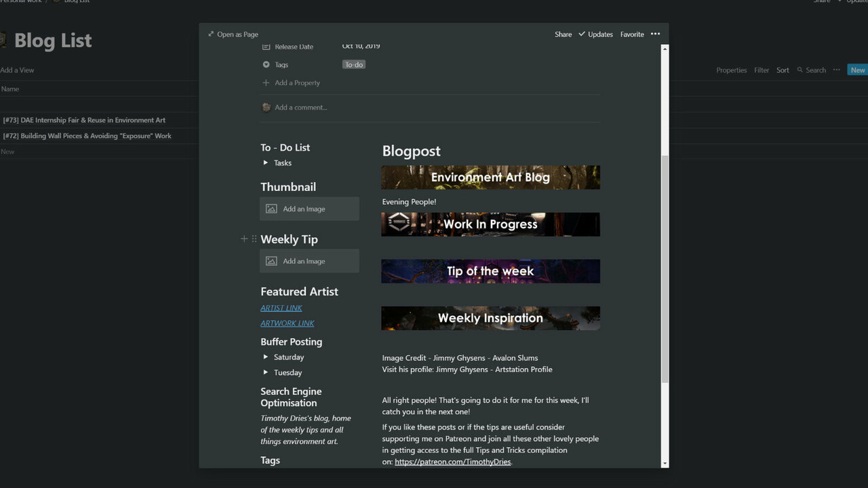Expand the Saturday toggle
Viewport: 868px width, 488px height.
266,357
